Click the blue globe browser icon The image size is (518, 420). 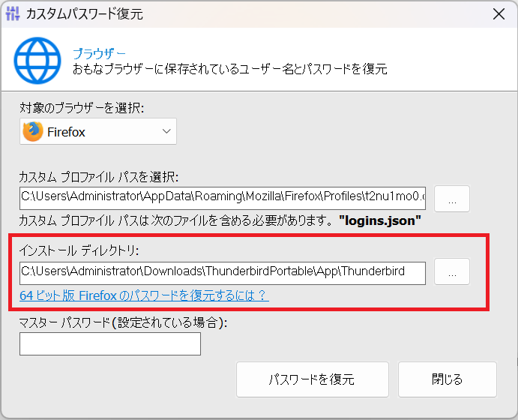pos(37,61)
